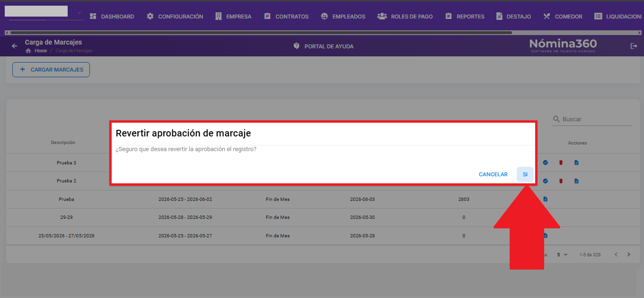The image size is (644, 298).
Task: Click the period '2026-05-25 - 2026-05-27'
Action: click(185, 236)
